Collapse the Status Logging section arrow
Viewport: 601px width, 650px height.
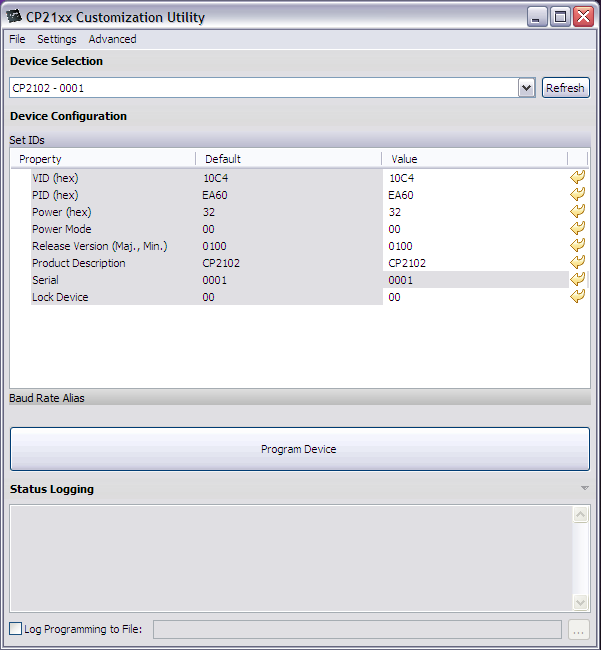(584, 488)
